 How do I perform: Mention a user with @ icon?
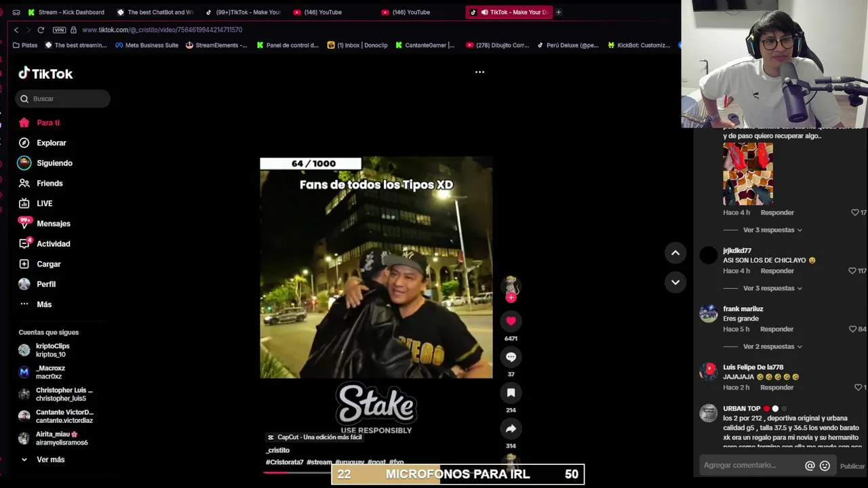coord(810,466)
